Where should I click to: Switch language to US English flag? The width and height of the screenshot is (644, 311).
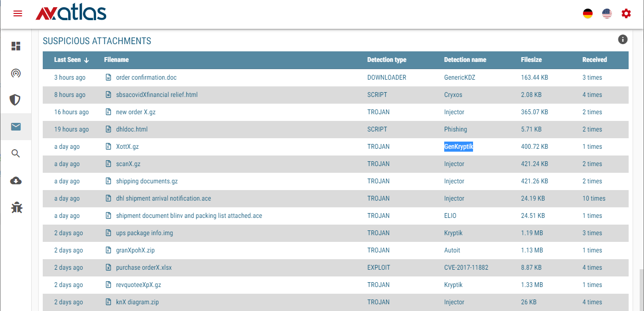pos(607,13)
